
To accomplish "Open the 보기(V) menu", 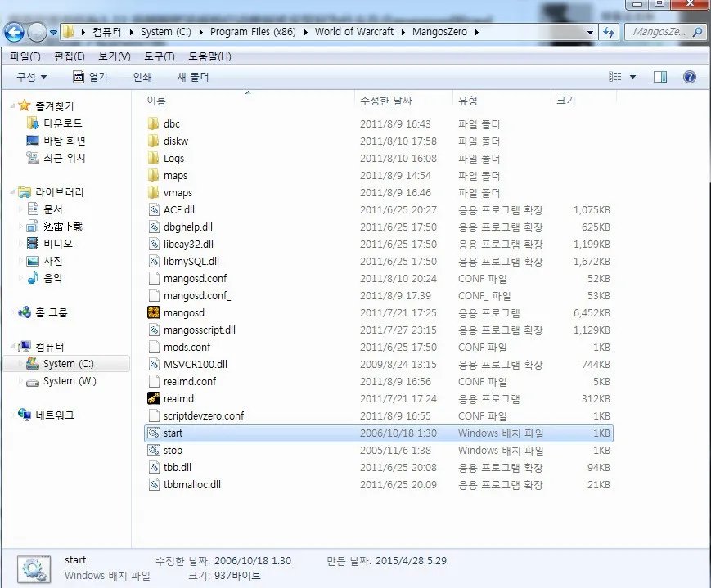I will tap(115, 56).
